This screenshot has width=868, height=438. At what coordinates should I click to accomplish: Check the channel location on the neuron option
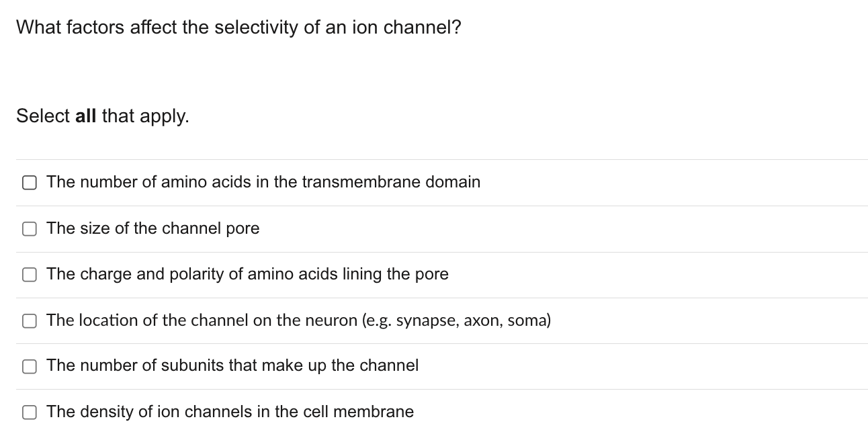29,320
